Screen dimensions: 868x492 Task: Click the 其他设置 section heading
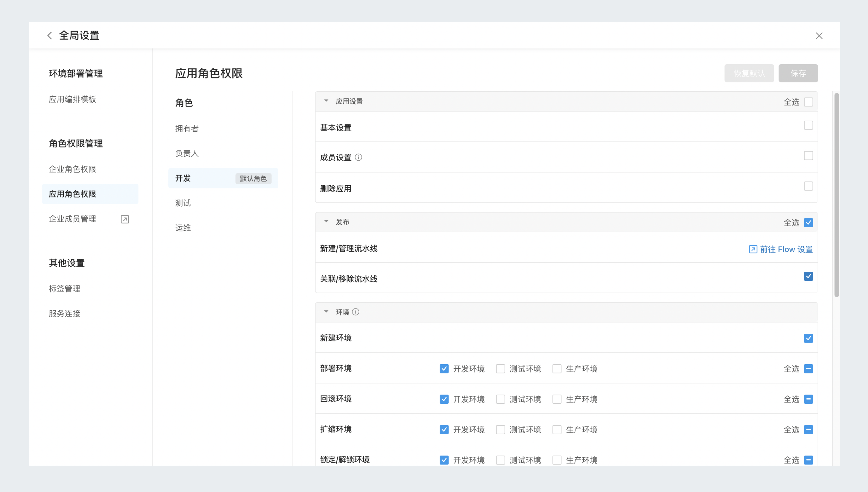[67, 263]
